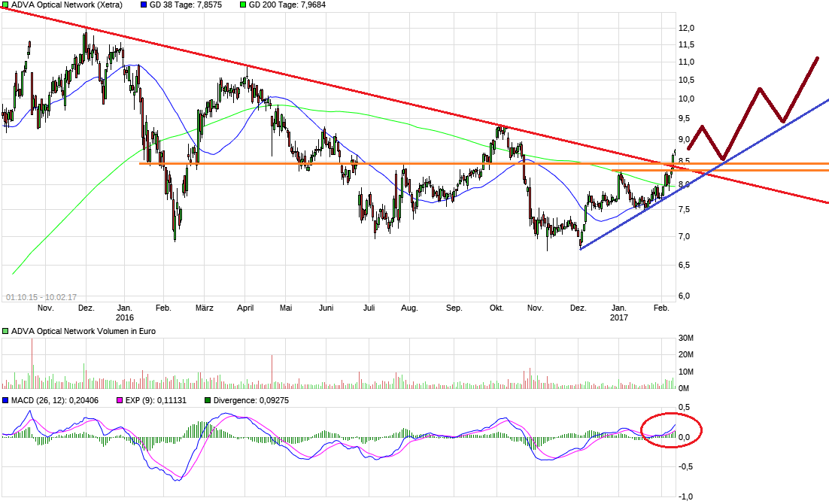Click the final peak of the dark red projection zigzag
The width and height of the screenshot is (829, 504).
coord(816,58)
